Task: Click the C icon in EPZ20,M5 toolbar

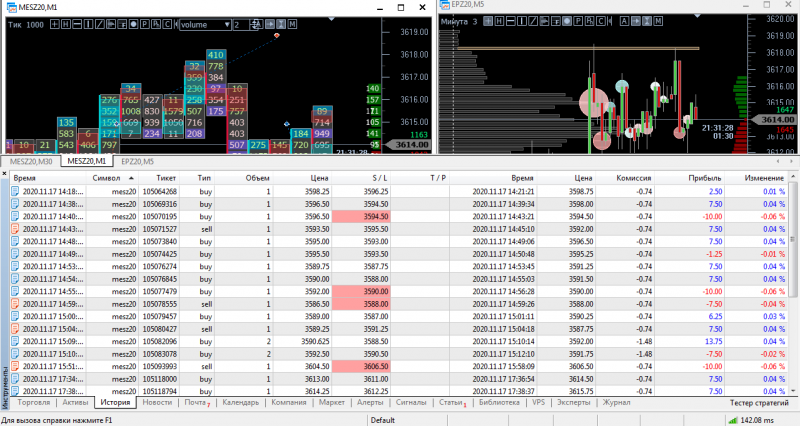Action: [x=601, y=21]
